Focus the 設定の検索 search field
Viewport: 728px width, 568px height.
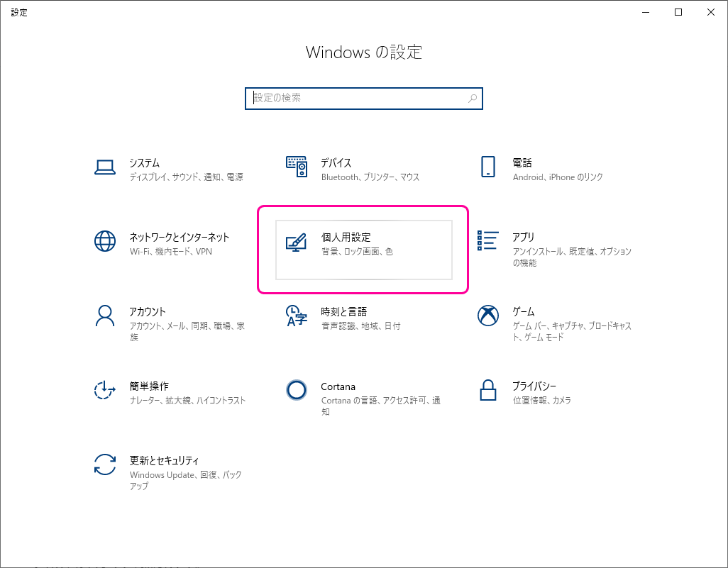[x=364, y=99]
